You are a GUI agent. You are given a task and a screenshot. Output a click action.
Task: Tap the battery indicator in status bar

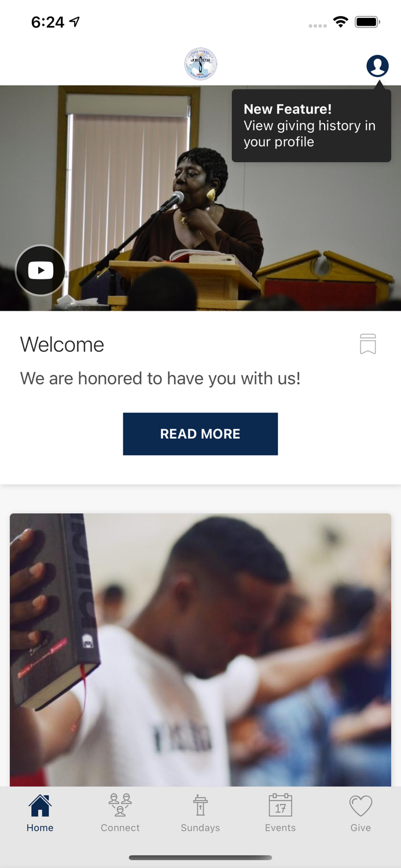[367, 22]
